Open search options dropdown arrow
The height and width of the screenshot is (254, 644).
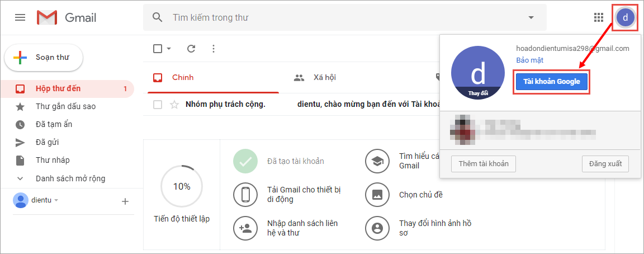[x=531, y=18]
